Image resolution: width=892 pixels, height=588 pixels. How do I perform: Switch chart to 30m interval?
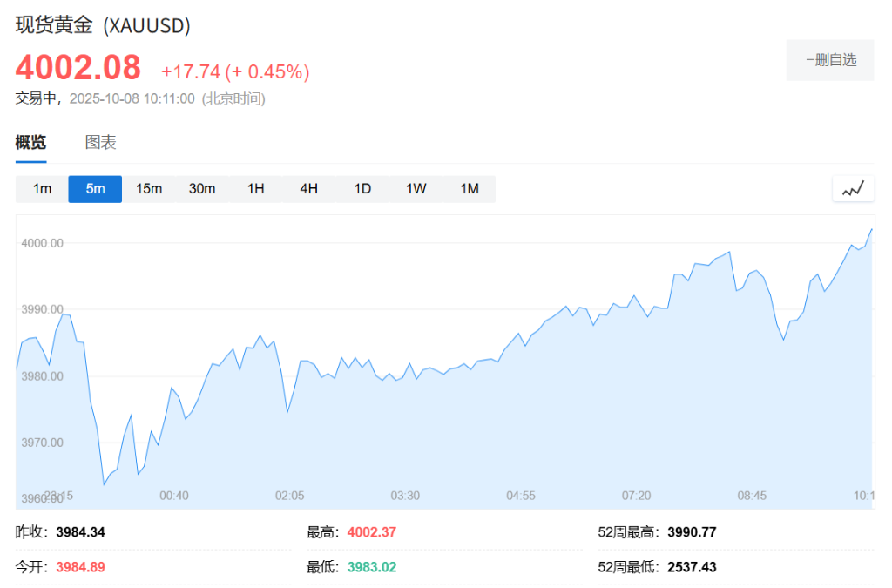[202, 189]
